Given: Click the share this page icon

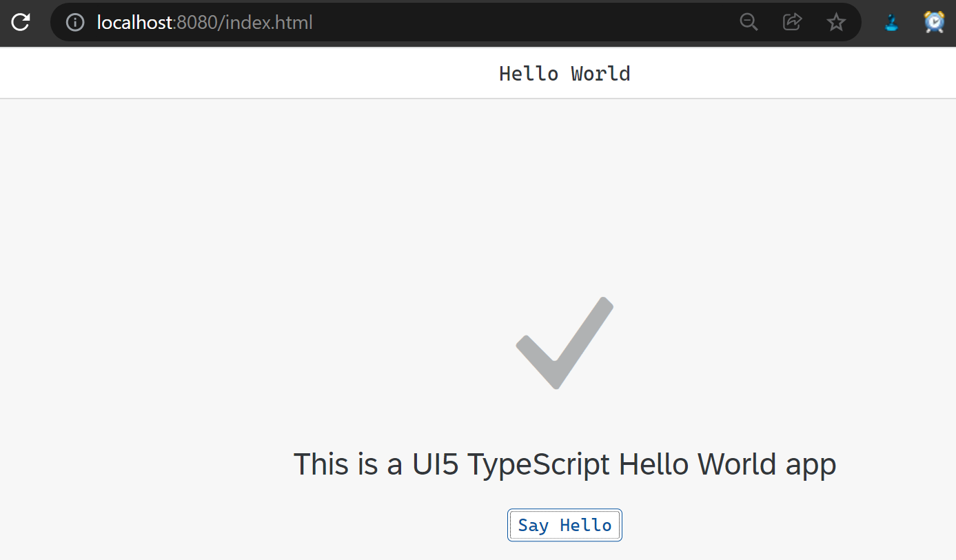Looking at the screenshot, I should tap(792, 22).
